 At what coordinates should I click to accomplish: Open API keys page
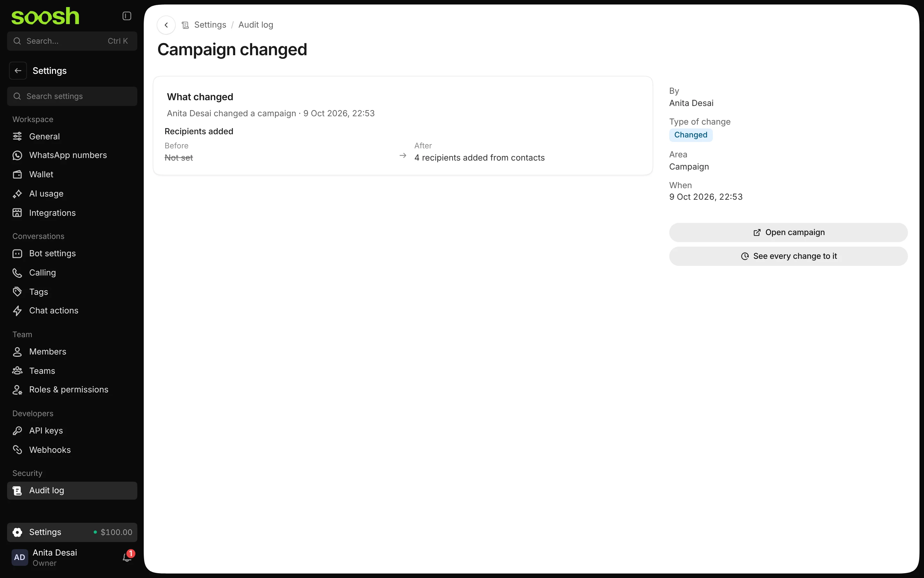click(x=72, y=431)
